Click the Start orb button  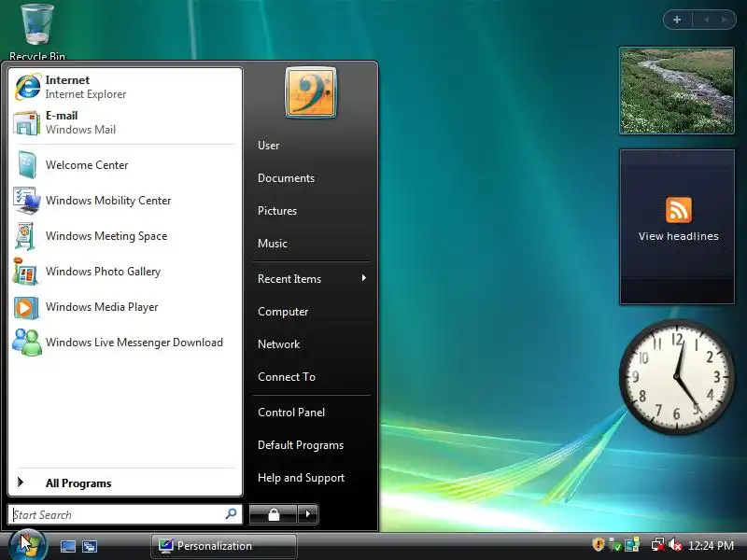coord(27,545)
